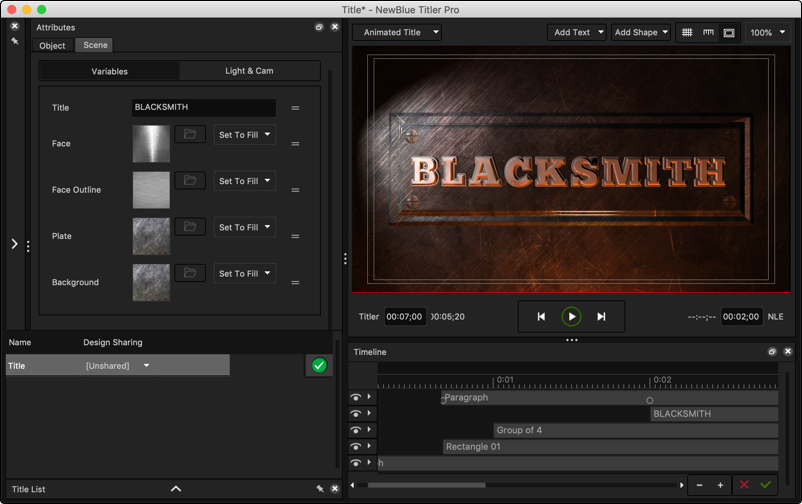Click the green checkmark next to Title

coord(319,366)
